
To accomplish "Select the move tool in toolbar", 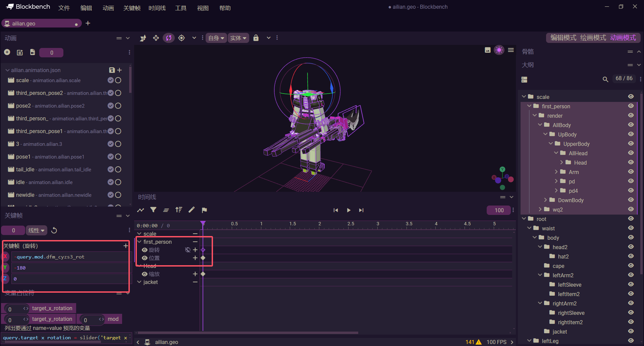I will click(x=156, y=38).
